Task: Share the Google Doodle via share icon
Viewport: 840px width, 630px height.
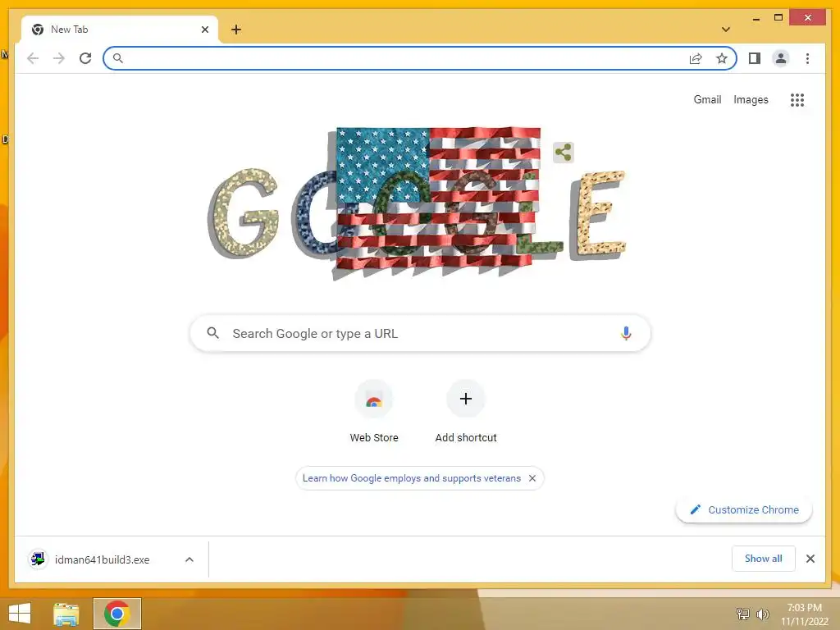Action: coord(563,153)
